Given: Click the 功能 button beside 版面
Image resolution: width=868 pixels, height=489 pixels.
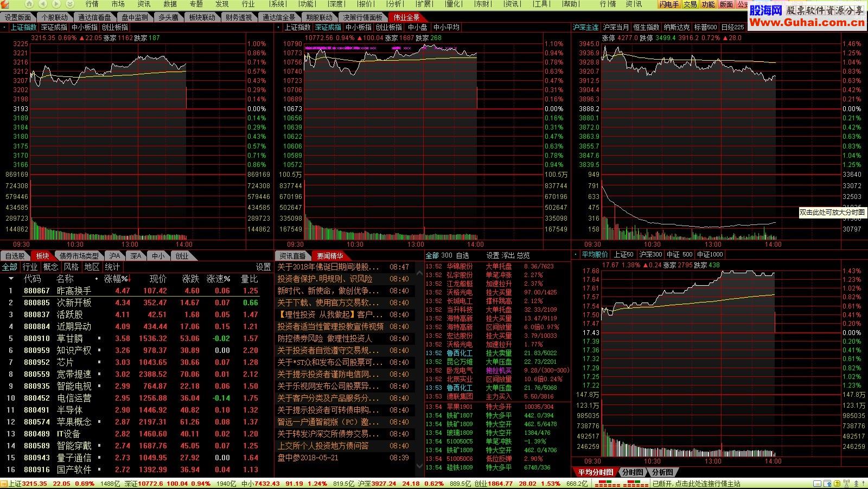Looking at the screenshot, I should 708,4.
